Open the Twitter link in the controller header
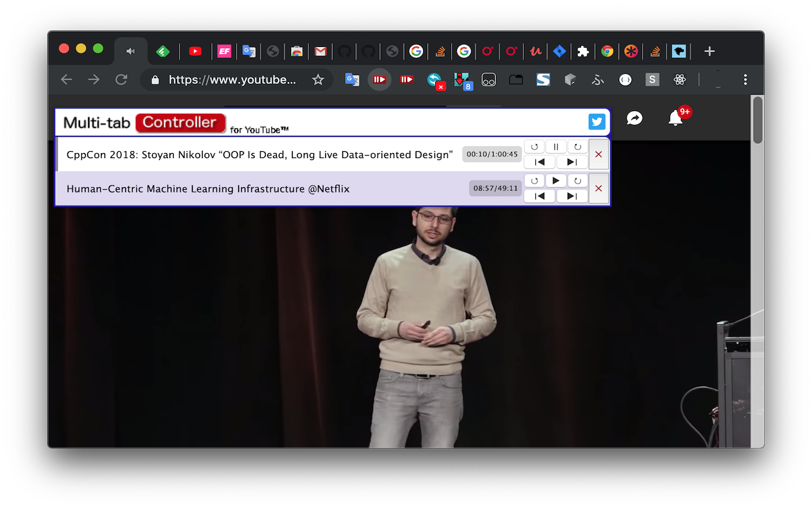Viewport: 812px width, 508px height. [x=597, y=122]
